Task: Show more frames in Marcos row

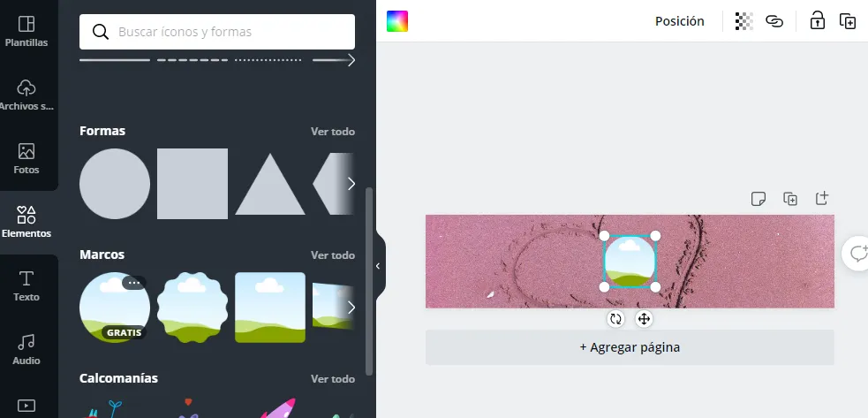Action: (x=351, y=308)
